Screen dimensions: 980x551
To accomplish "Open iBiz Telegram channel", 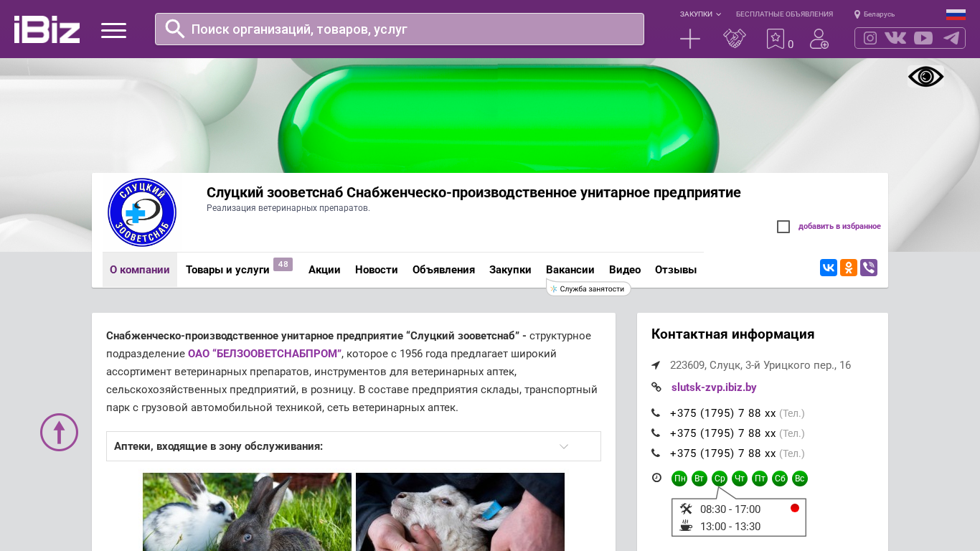I will (x=951, y=38).
